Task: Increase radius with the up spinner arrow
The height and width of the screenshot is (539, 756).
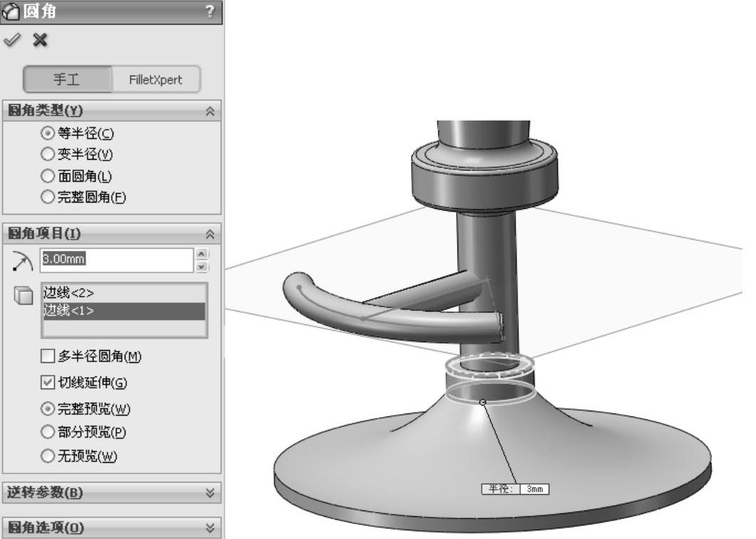Action: click(202, 254)
